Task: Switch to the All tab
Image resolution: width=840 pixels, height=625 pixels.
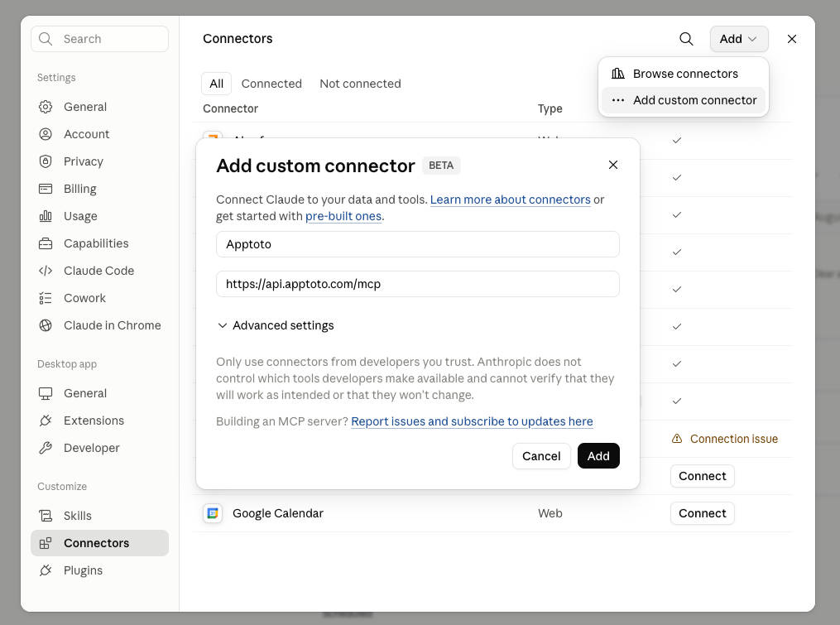Action: point(217,84)
